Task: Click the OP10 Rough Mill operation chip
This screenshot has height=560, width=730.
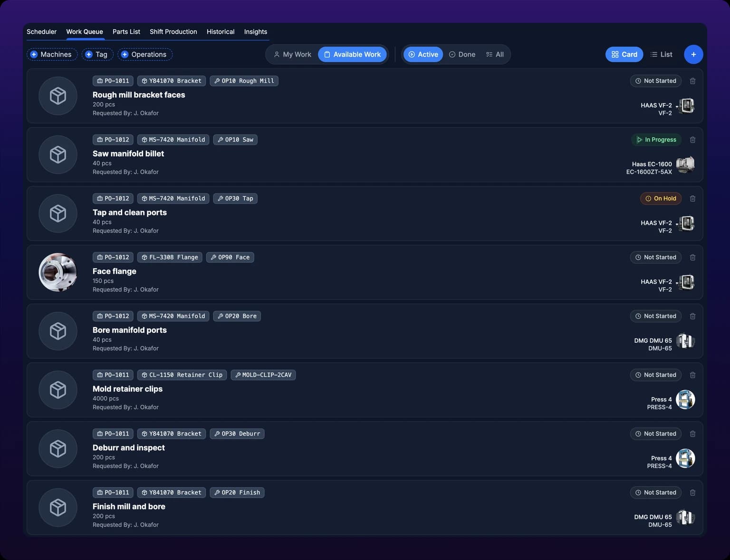Action: [244, 81]
